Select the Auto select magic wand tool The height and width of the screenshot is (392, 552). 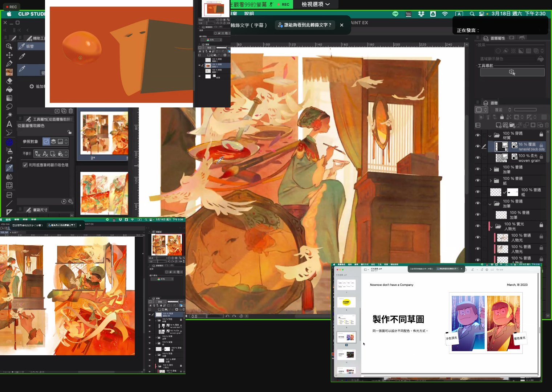coord(9,115)
